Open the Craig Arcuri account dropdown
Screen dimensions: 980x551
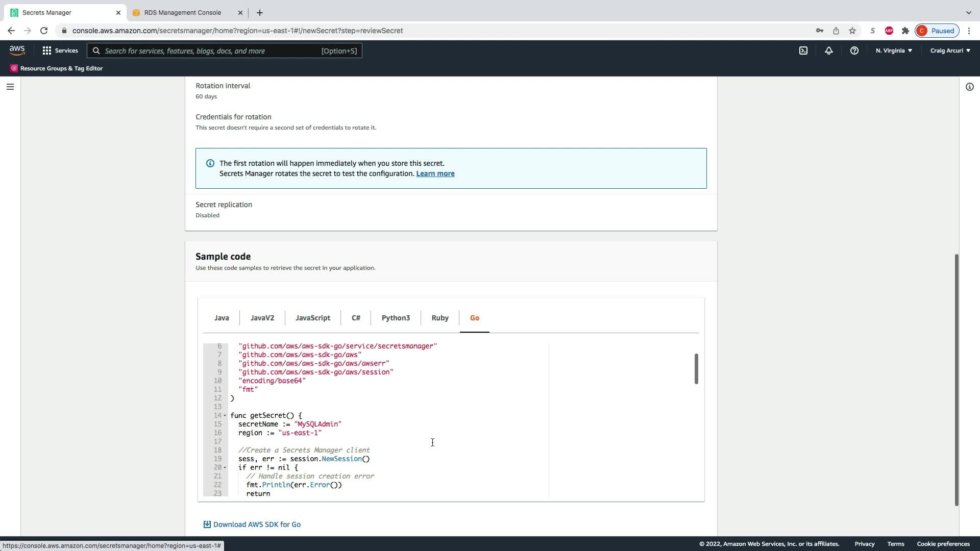(950, 51)
